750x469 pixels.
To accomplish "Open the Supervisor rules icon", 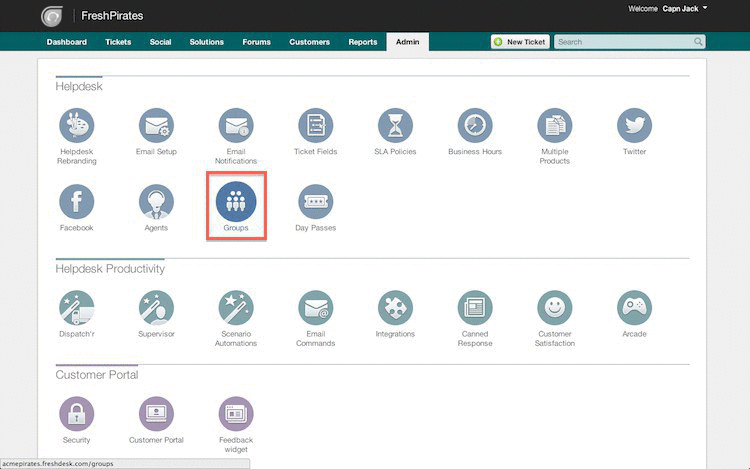I will [x=156, y=308].
